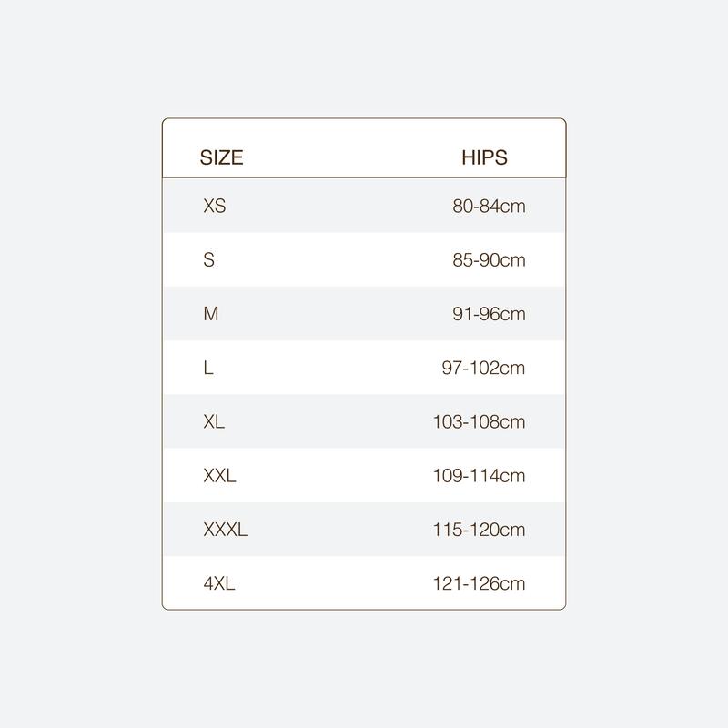Click the 85-90cm hips value

coord(489,259)
